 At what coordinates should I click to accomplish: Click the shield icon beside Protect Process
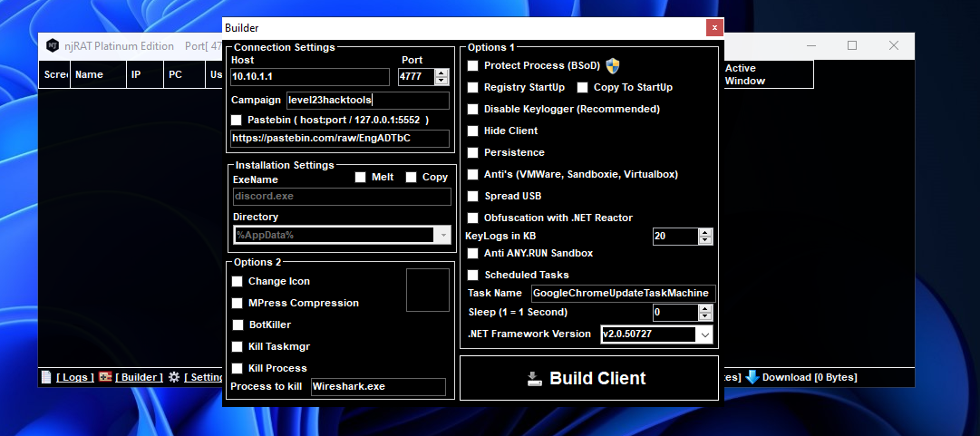pyautogui.click(x=613, y=65)
